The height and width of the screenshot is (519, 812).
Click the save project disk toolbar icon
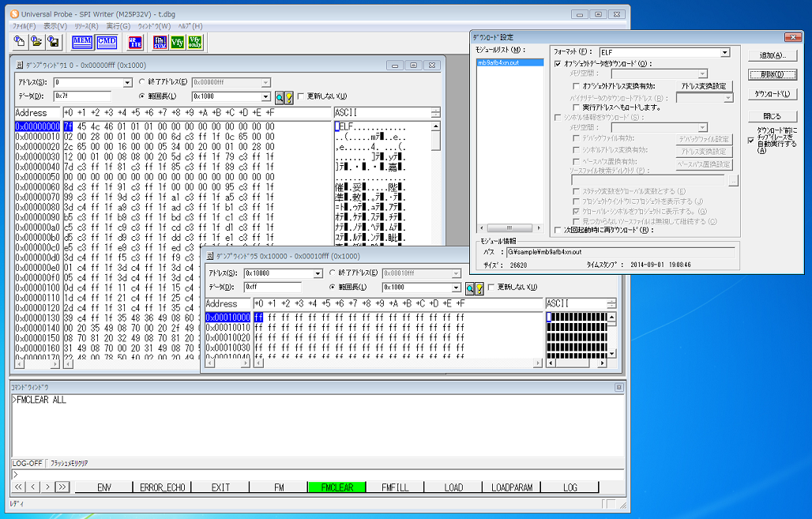[x=53, y=43]
